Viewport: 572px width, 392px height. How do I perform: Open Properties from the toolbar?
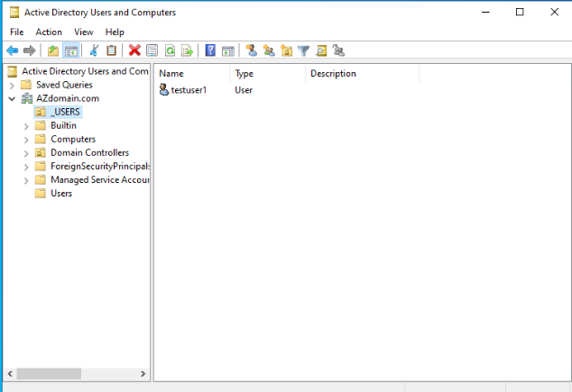pyautogui.click(x=152, y=50)
